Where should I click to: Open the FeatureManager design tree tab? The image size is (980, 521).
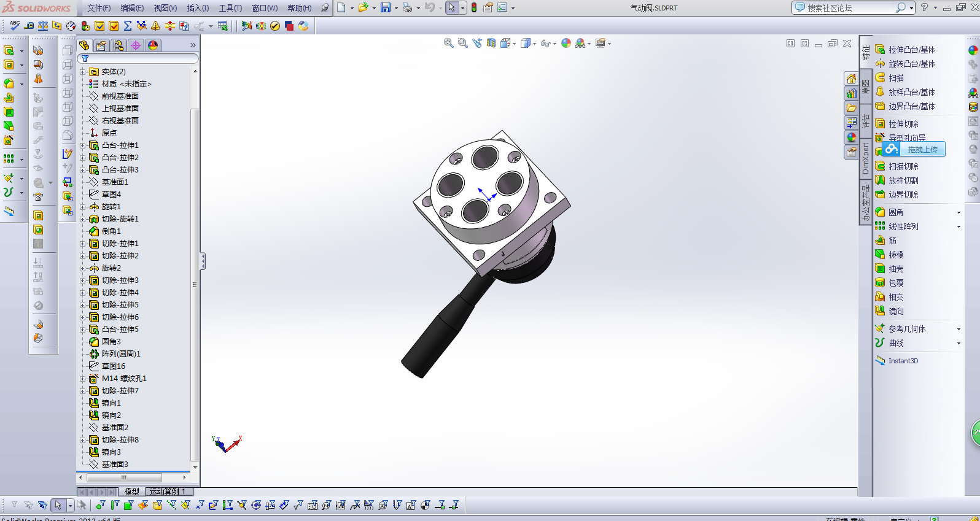click(84, 45)
